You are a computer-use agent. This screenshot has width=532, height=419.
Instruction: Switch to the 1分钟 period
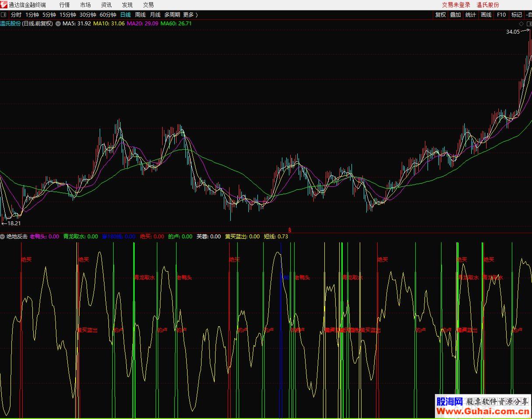32,15
